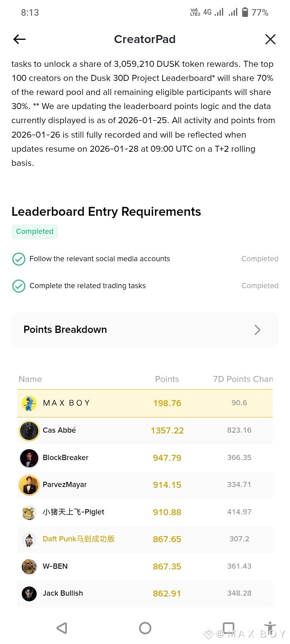Tap Jack Bullish's profile avatar
The width and height of the screenshot is (290, 644).
coord(29,593)
